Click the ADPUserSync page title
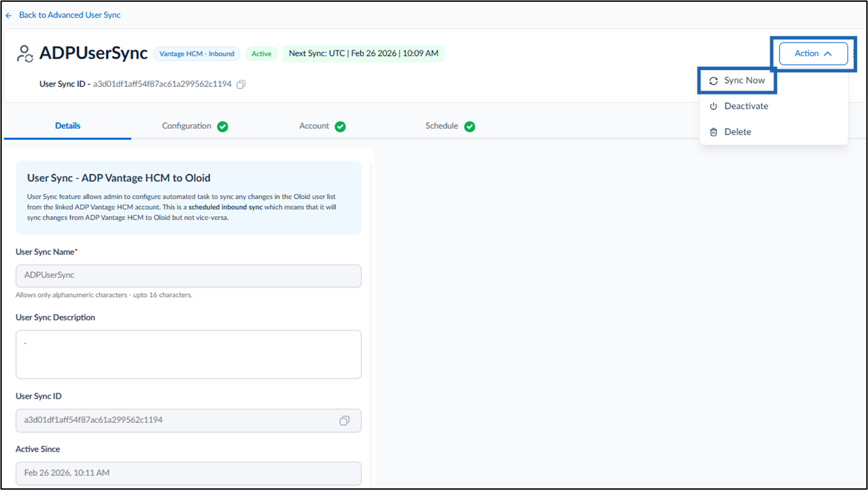 point(94,53)
